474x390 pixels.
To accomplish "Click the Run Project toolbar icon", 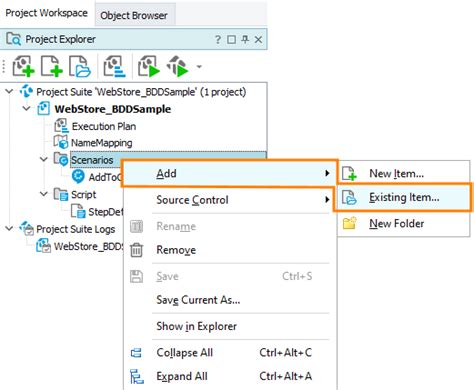I will coord(149,66).
